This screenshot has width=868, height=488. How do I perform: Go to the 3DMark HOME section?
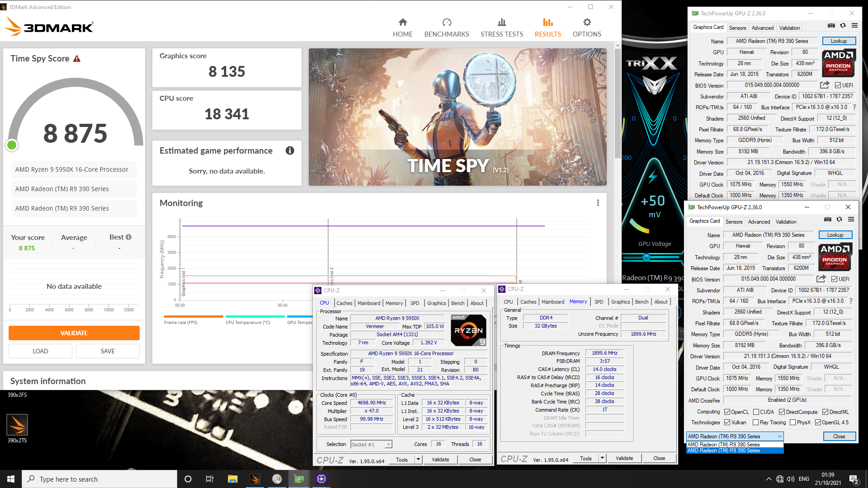[x=402, y=28]
